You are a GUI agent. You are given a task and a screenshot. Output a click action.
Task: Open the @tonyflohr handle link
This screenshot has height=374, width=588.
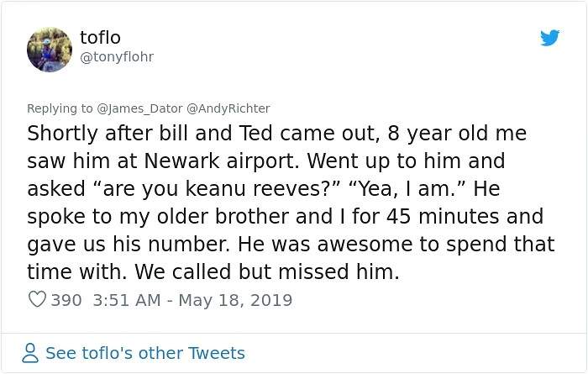click(x=117, y=56)
